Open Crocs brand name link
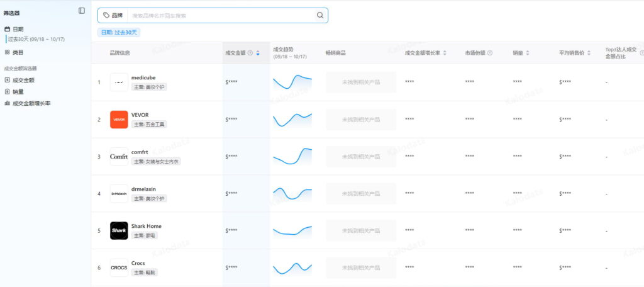The image size is (644, 287). tap(138, 263)
